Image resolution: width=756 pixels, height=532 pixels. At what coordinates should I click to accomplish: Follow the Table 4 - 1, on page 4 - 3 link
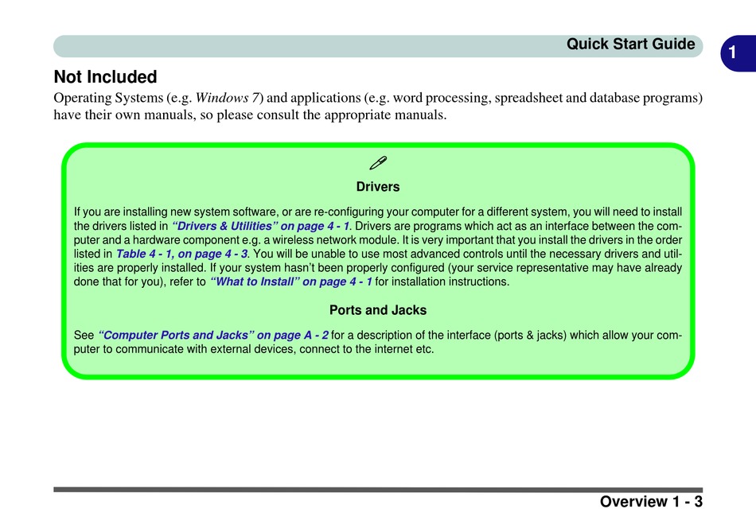coord(181,254)
